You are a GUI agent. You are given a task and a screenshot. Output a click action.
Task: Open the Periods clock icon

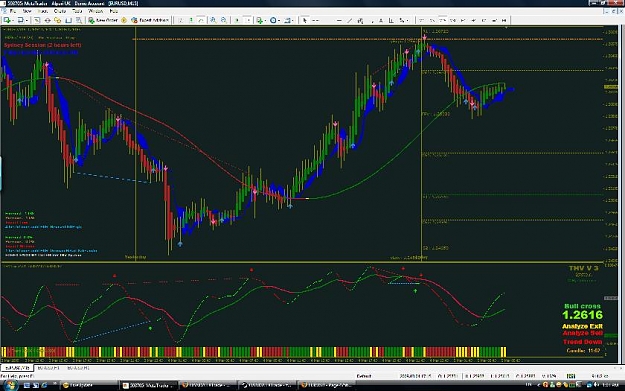[273, 20]
